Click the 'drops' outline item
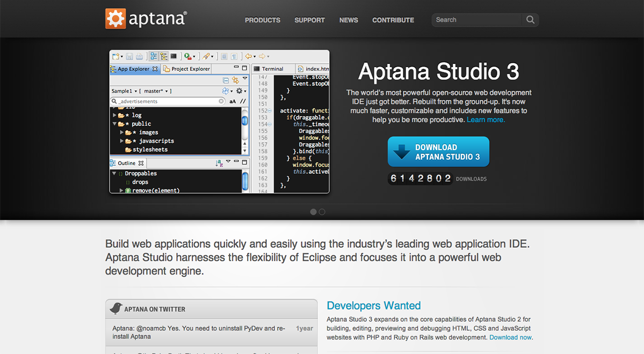Image resolution: width=644 pixels, height=354 pixels. [140, 182]
